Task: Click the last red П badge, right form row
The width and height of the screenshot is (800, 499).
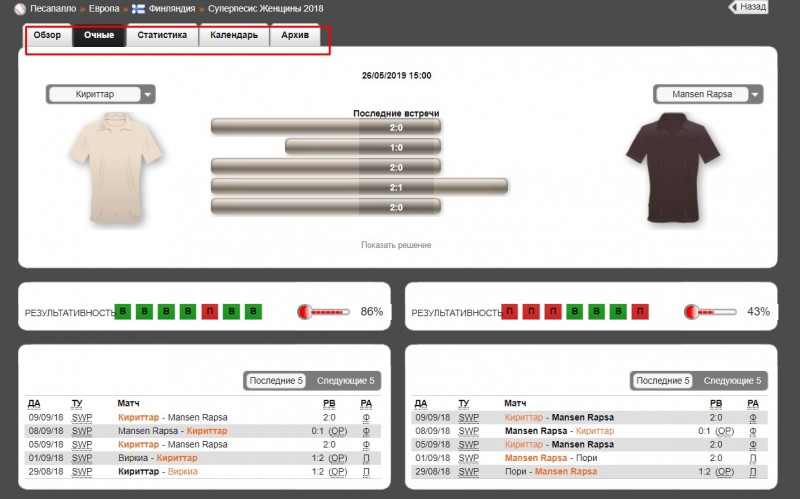Action: tap(640, 312)
